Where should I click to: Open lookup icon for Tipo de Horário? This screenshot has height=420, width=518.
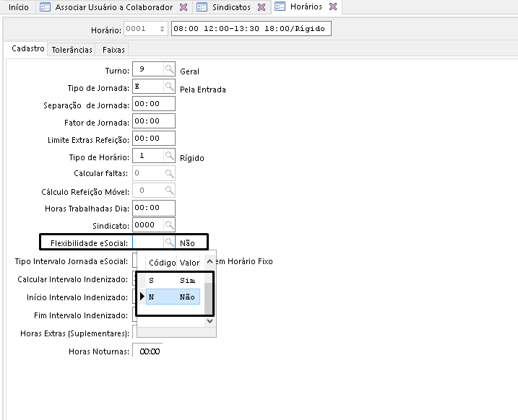point(169,156)
